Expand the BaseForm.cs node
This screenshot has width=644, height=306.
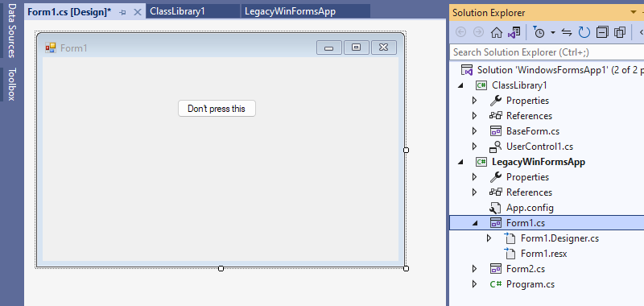pos(475,131)
